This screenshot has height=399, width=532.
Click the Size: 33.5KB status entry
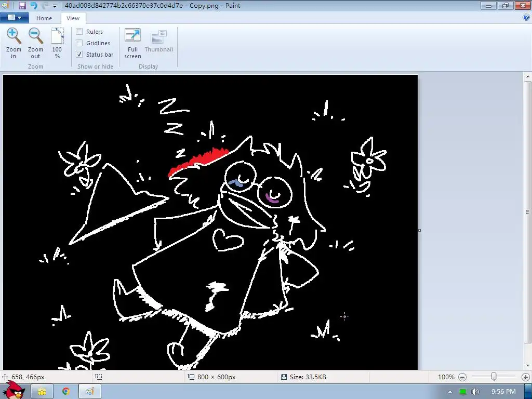tap(308, 377)
